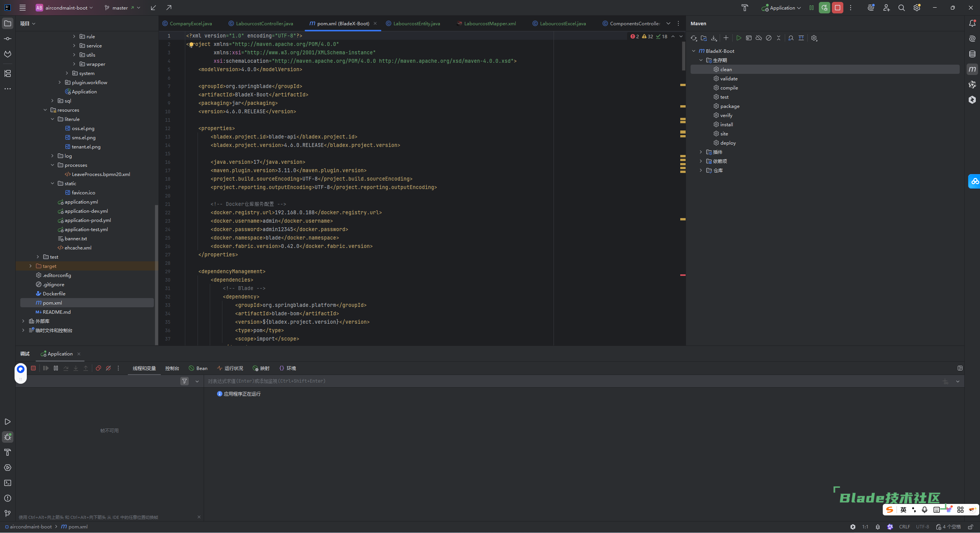Screen dimensions: 980x533
Task: Click View Breakpoints red circles icon
Action: (98, 368)
